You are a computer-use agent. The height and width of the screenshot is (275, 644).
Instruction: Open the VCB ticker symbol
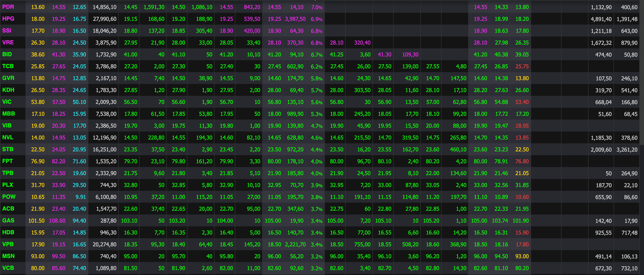(x=8, y=268)
